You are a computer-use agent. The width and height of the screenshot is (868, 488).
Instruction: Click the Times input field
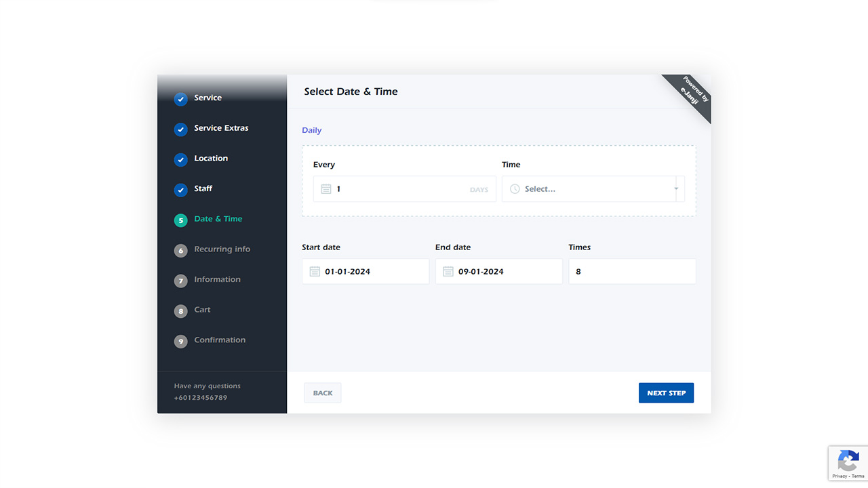click(x=632, y=272)
